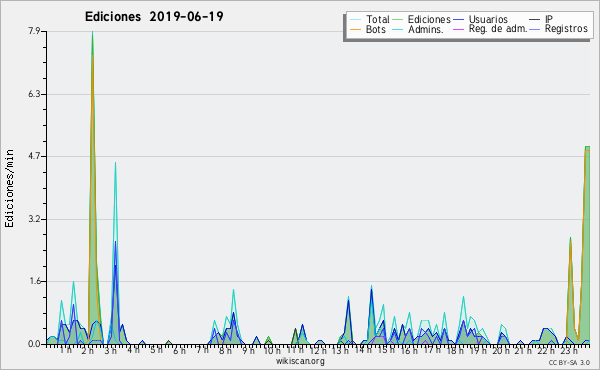Click the magenta swatch beside Reg. de adm.
The height and width of the screenshot is (370, 600).
[458, 29]
